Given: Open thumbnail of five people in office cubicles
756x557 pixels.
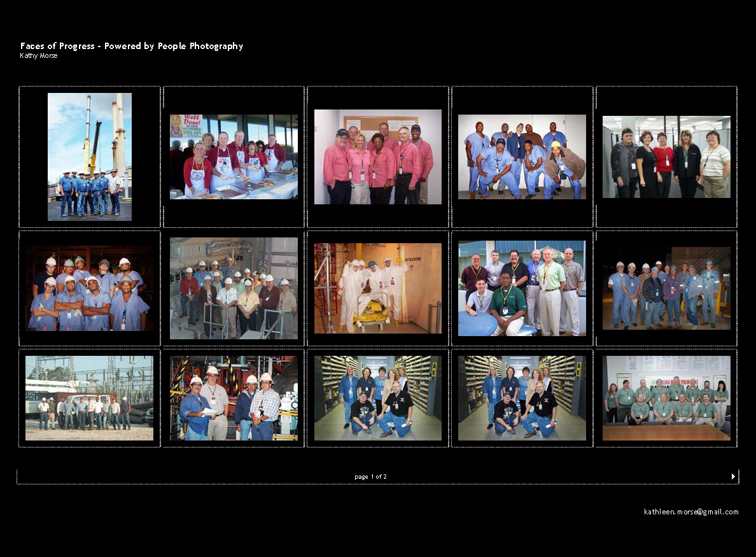Looking at the screenshot, I should coord(666,157).
